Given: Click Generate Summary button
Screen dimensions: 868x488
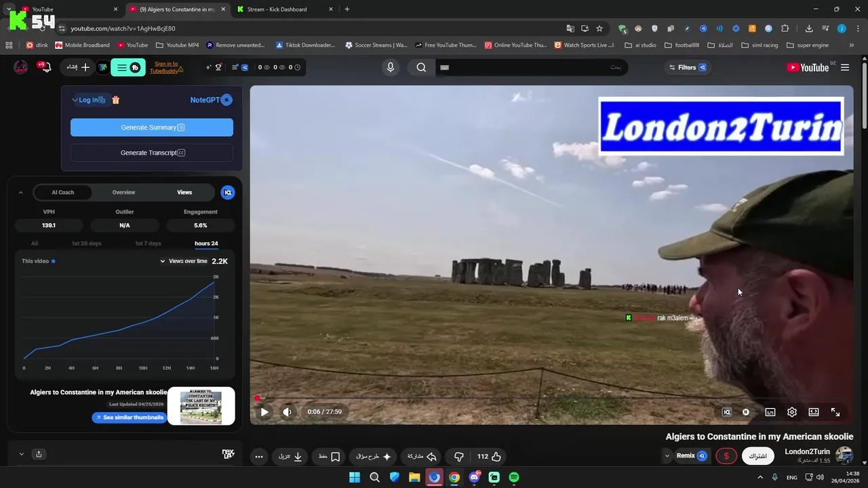Looking at the screenshot, I should pyautogui.click(x=152, y=127).
